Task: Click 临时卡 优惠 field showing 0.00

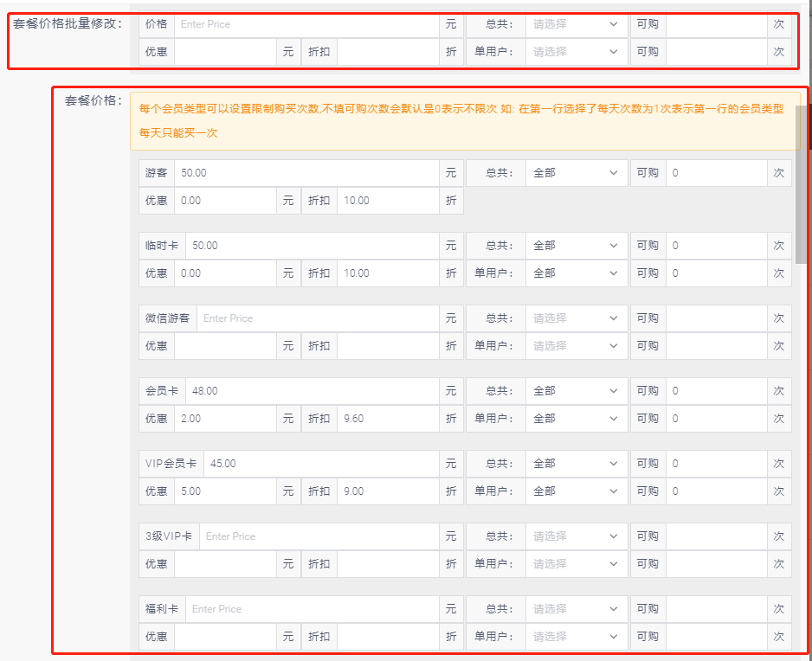Action: (225, 273)
